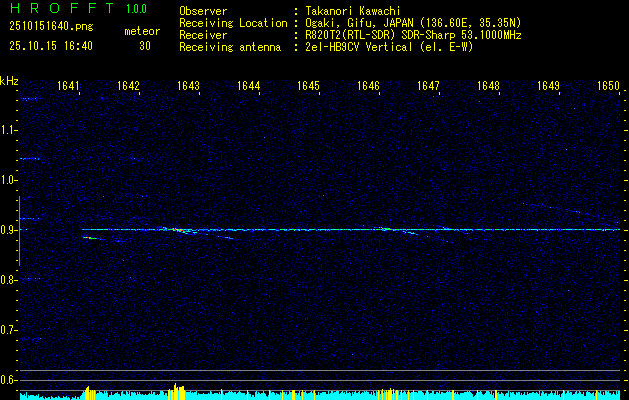Click the 0.6 kHz frequency label
629x400 pixels.
[x=8, y=380]
